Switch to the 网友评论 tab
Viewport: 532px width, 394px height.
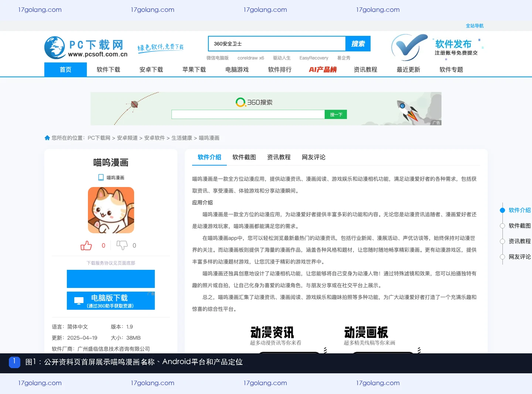point(314,157)
